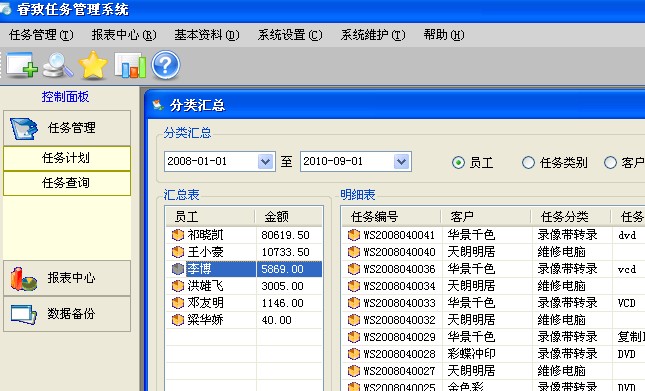
Task: Click the 分类汇总 window title icon
Action: tap(158, 105)
